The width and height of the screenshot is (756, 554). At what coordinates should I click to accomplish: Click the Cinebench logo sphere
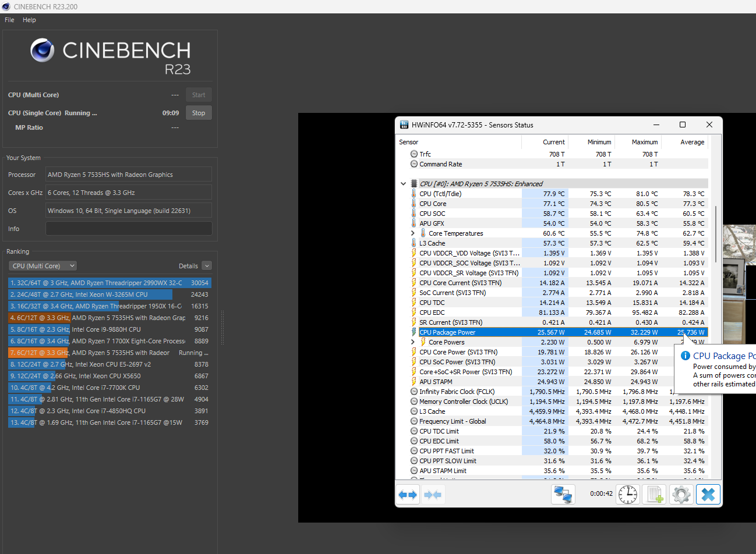pyautogui.click(x=42, y=50)
